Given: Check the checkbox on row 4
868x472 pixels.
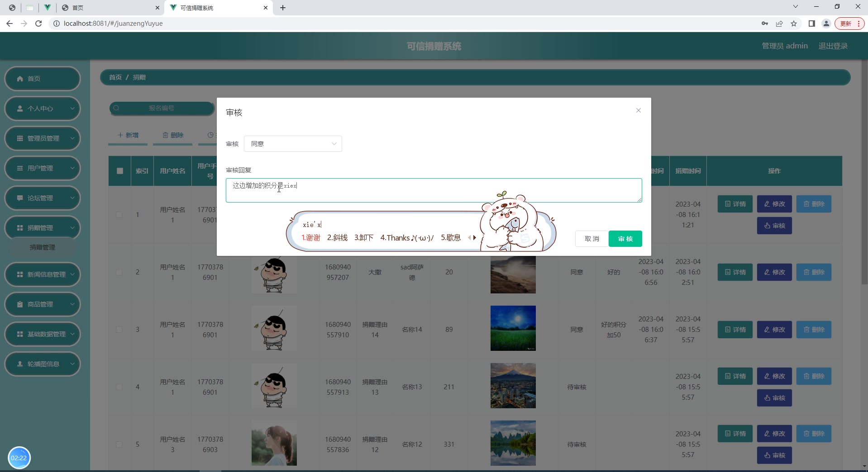Looking at the screenshot, I should [119, 387].
